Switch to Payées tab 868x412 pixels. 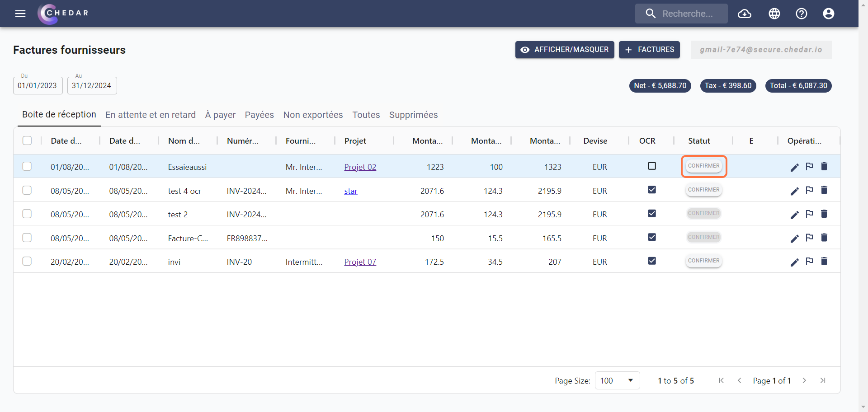pyautogui.click(x=259, y=115)
